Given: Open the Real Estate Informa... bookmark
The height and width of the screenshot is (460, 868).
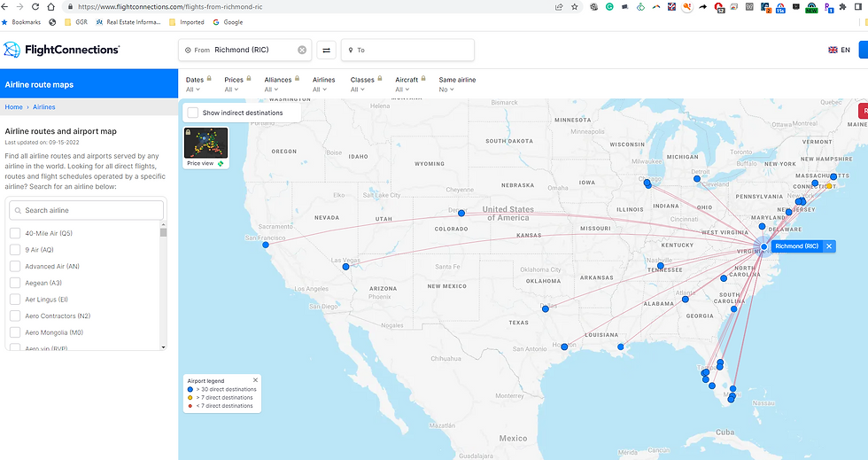Looking at the screenshot, I should click(128, 22).
